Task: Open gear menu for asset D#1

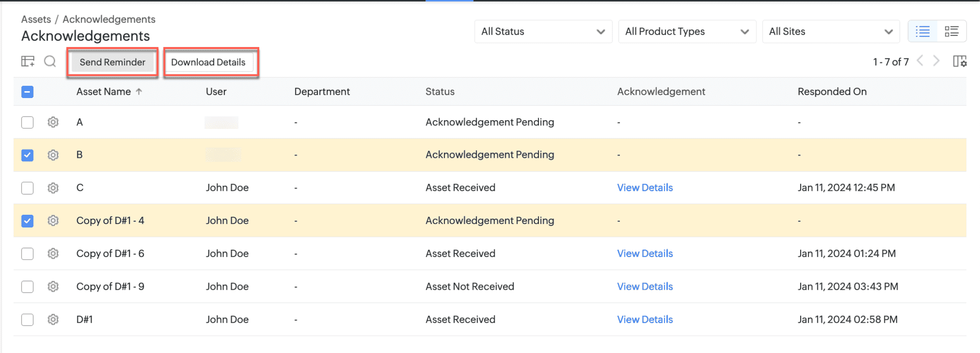Action: click(53, 320)
